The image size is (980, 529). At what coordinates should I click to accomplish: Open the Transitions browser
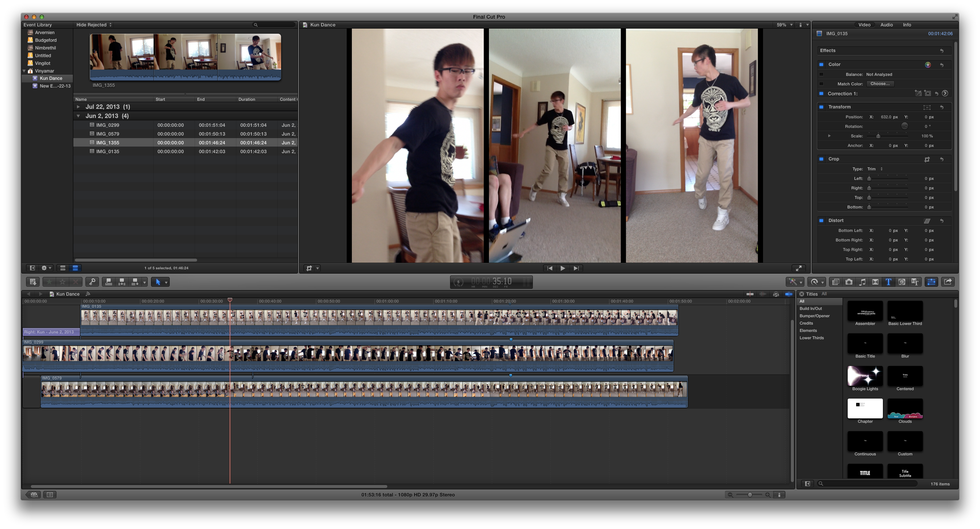point(875,282)
